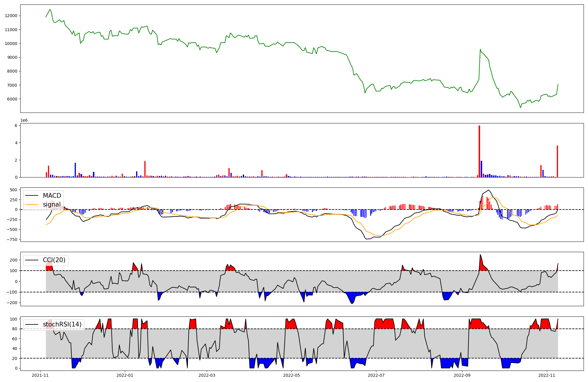Click the 2022-07 x-axis date label
The image size is (588, 382).
pyautogui.click(x=376, y=375)
